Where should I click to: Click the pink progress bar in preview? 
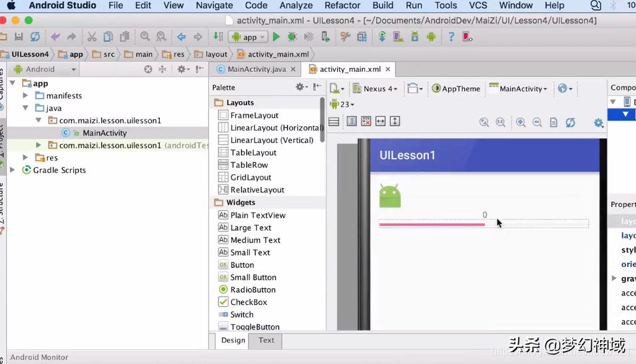[432, 225]
